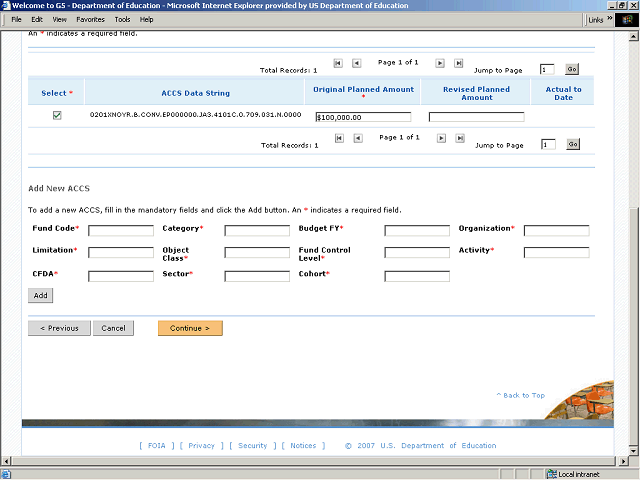
Task: Open the View menu
Action: click(x=59, y=19)
